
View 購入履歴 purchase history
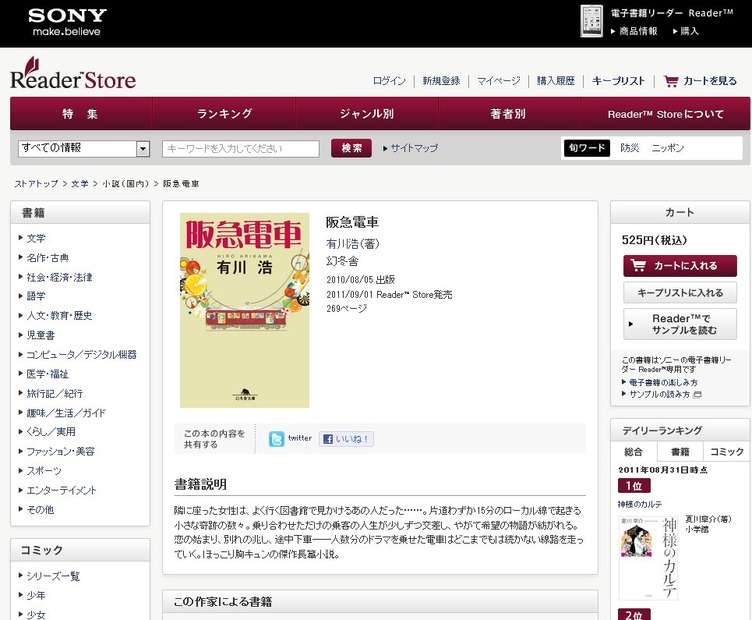tap(556, 81)
